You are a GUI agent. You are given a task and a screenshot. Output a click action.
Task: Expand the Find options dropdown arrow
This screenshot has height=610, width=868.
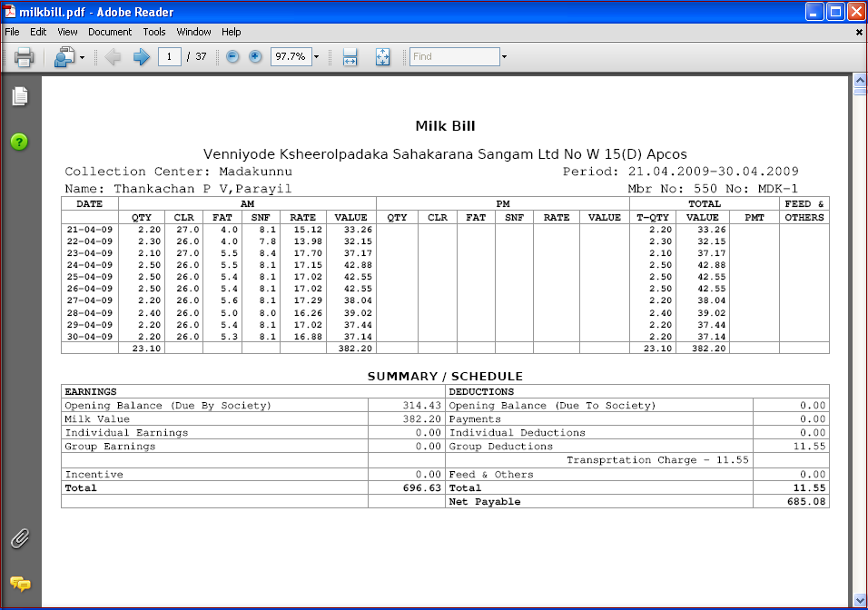504,57
